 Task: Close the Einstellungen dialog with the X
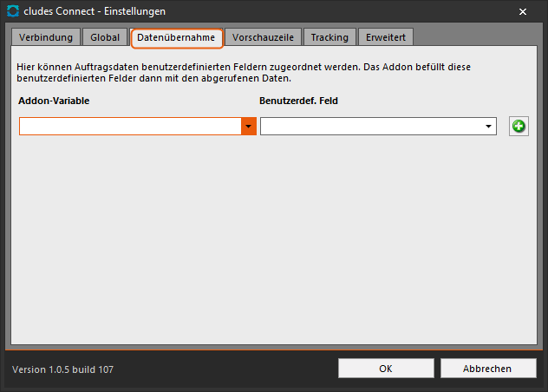[x=523, y=12]
